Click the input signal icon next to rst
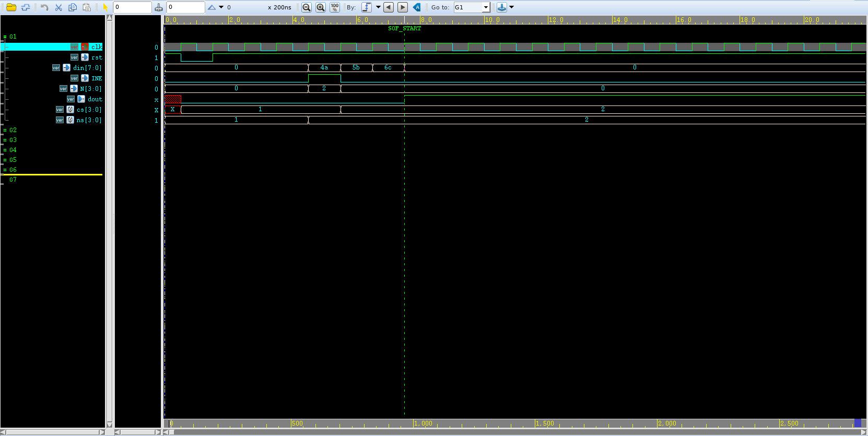The height and width of the screenshot is (436, 868). coord(85,57)
